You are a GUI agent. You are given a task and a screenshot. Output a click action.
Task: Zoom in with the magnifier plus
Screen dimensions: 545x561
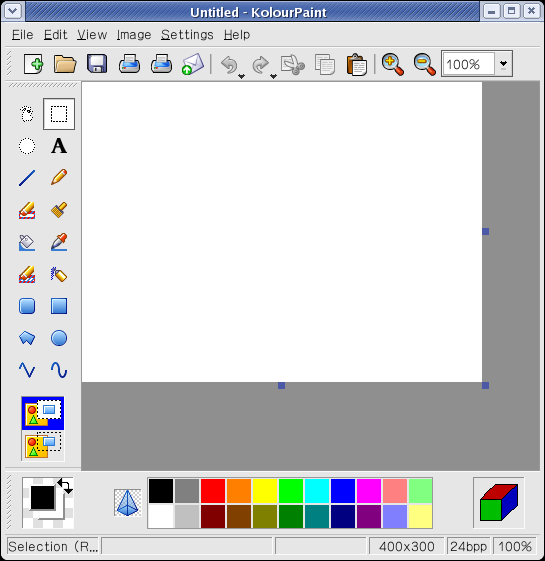pyautogui.click(x=393, y=65)
